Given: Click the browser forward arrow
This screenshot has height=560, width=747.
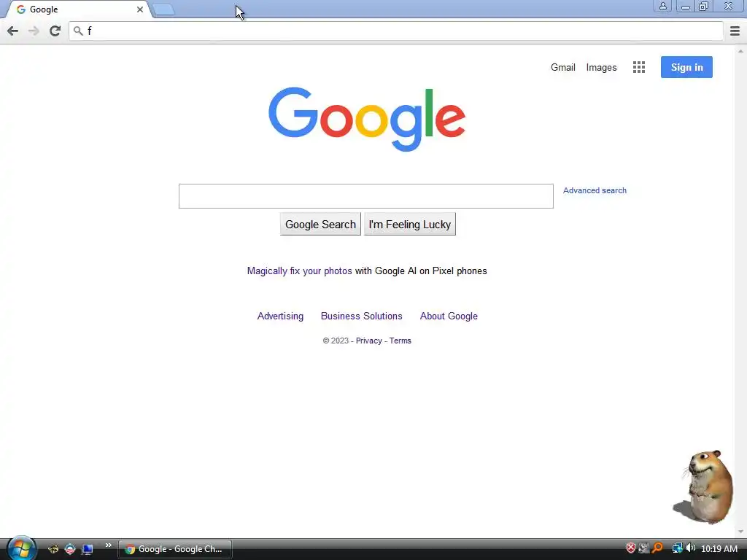Looking at the screenshot, I should 34,31.
